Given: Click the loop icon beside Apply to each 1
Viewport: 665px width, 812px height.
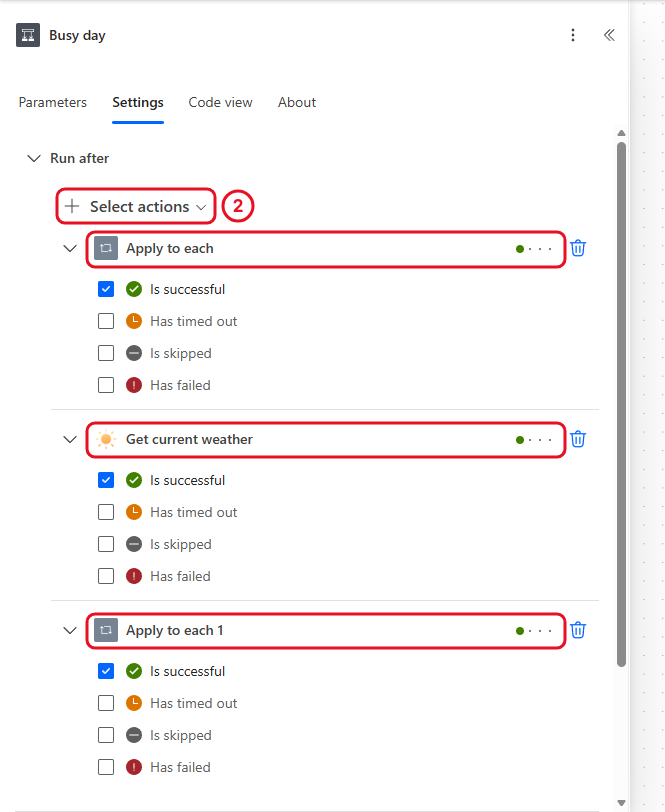Looking at the screenshot, I should pos(106,630).
